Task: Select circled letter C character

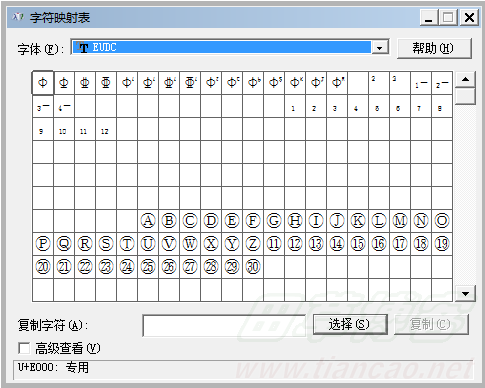Action: coord(190,221)
